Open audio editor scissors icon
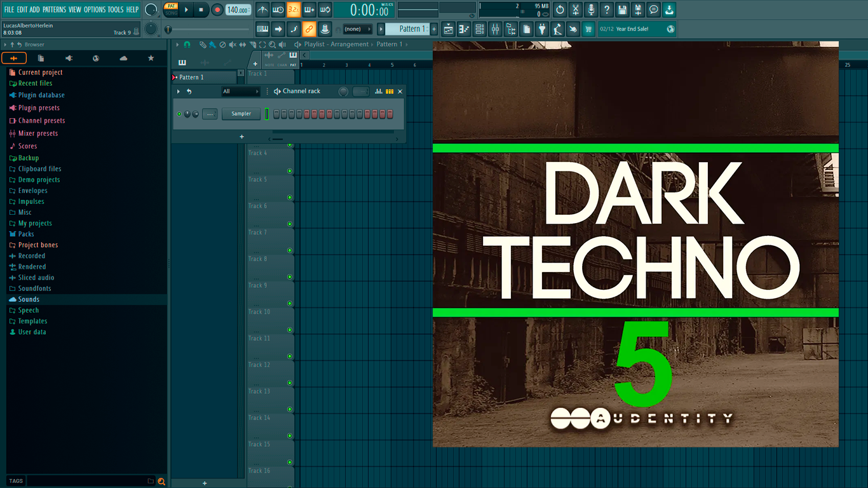Viewport: 868px width, 488px height. [576, 10]
